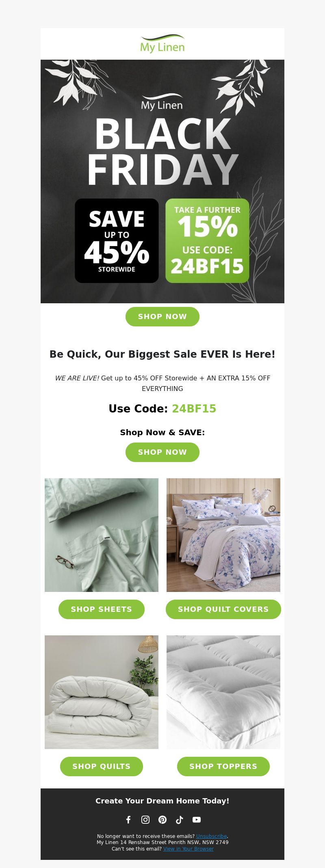Viewport: 325px width, 868px height.
Task: Open the folded white quilt image
Action: point(102,692)
